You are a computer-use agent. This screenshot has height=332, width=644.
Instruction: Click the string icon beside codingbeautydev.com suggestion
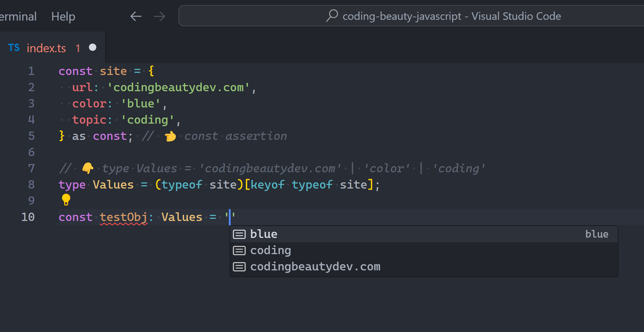pyautogui.click(x=239, y=266)
